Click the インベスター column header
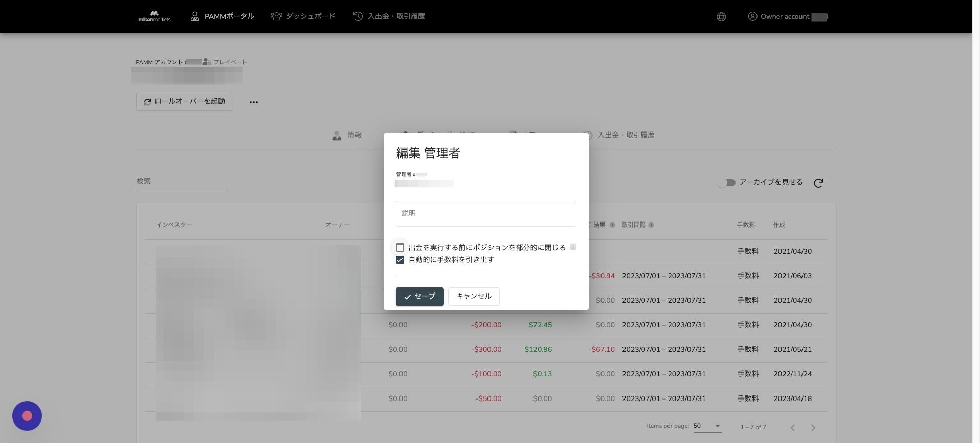The height and width of the screenshot is (443, 980). point(174,225)
